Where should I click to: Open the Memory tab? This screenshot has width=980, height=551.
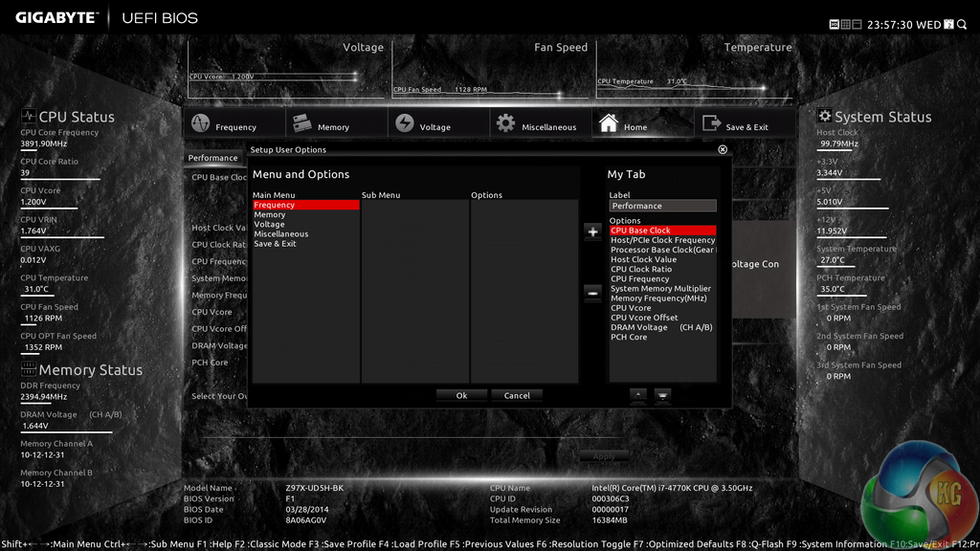(x=337, y=123)
